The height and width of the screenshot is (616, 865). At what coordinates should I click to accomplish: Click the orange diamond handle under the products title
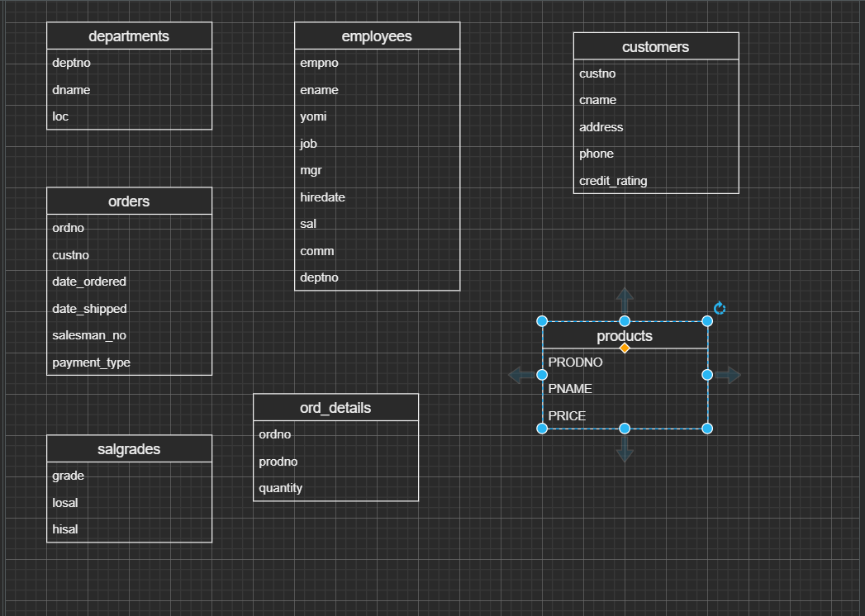click(x=625, y=348)
